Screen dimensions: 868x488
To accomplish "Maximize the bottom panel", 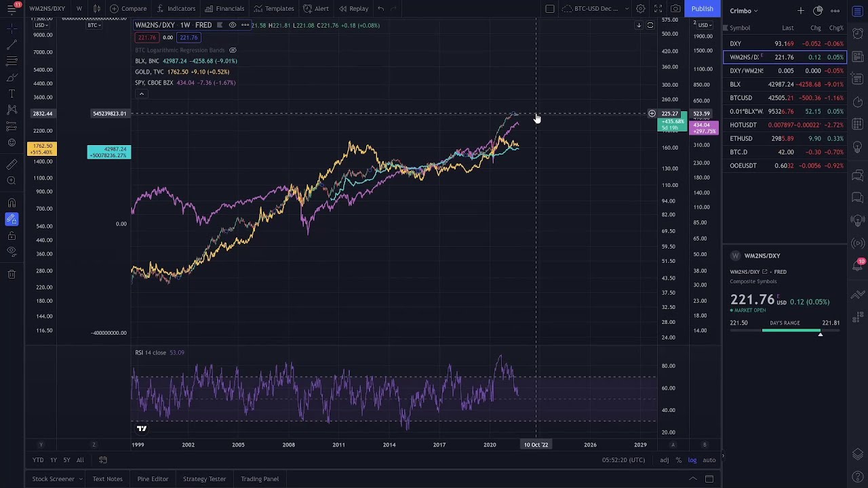I will (x=709, y=479).
